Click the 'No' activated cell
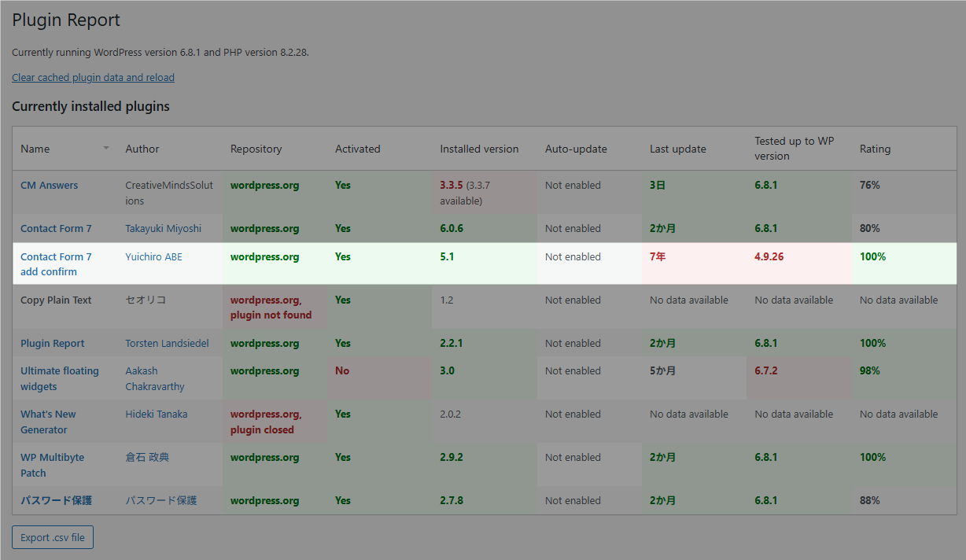The width and height of the screenshot is (966, 560). pyautogui.click(x=380, y=378)
